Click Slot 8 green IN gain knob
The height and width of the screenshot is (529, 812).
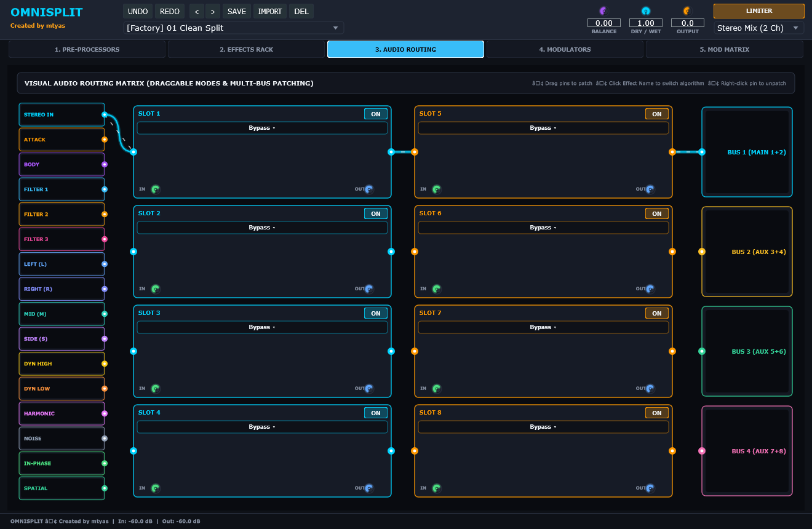pyautogui.click(x=437, y=488)
